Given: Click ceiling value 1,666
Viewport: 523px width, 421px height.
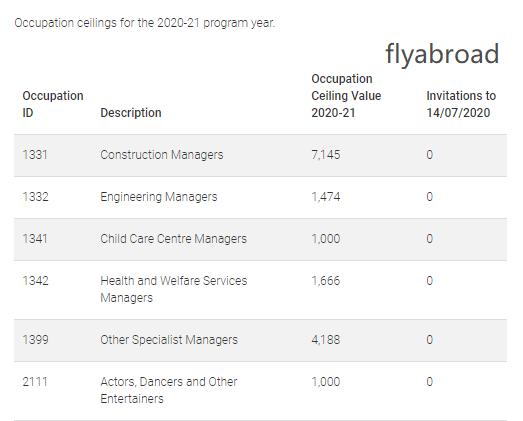Looking at the screenshot, I should coord(326,281).
